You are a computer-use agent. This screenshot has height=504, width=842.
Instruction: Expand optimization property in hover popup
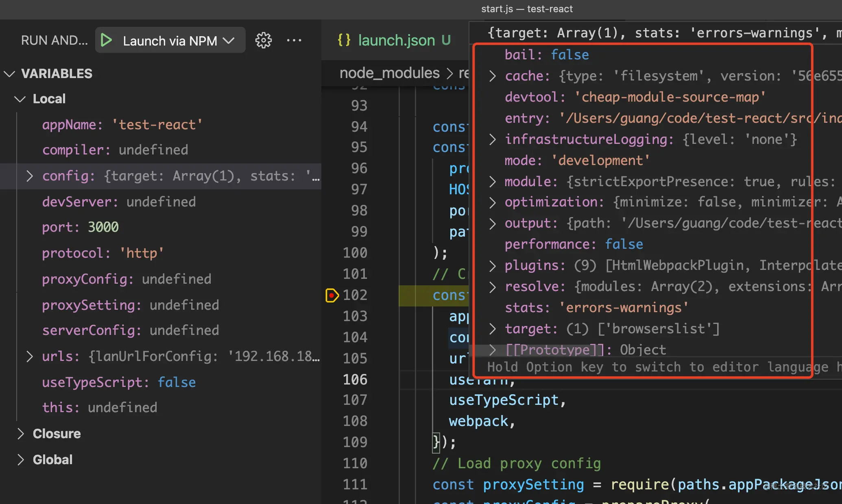493,202
